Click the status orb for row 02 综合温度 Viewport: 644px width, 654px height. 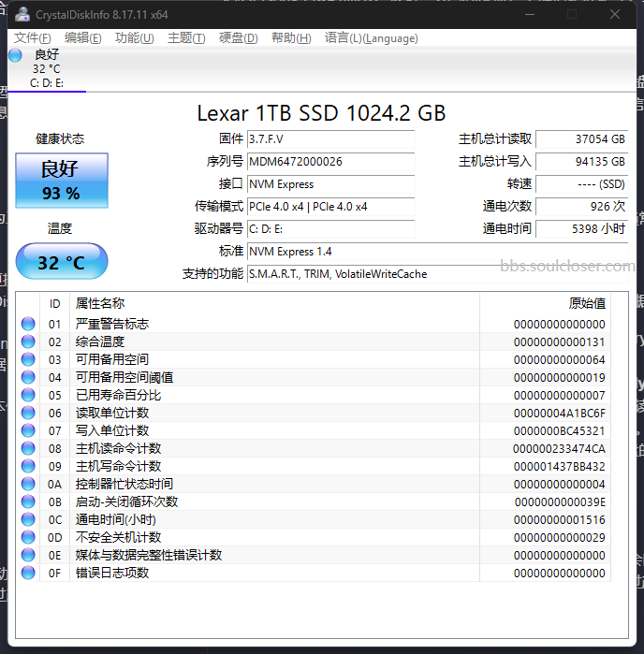click(28, 342)
